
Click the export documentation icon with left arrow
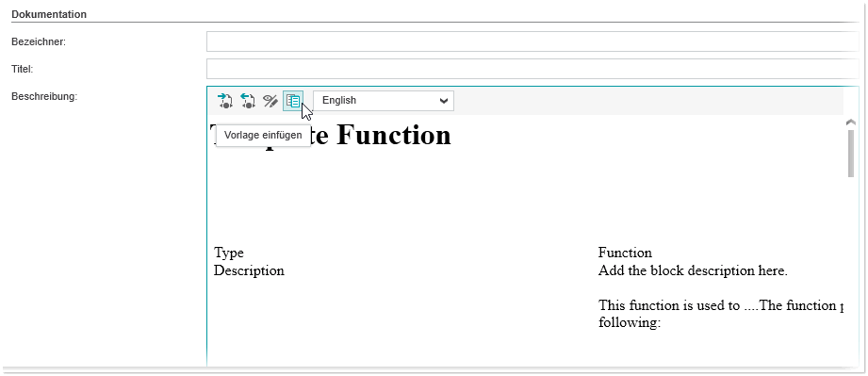248,101
